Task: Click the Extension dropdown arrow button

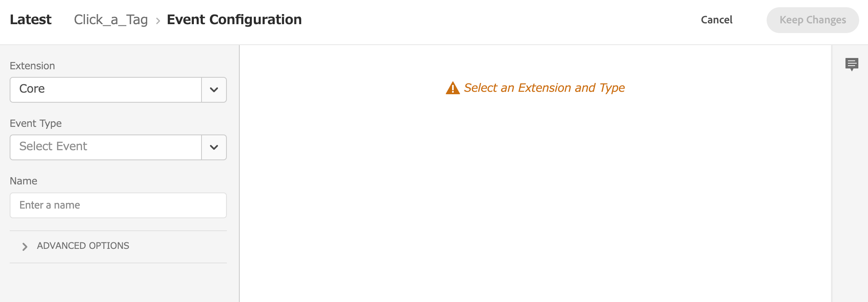Action: 214,90
